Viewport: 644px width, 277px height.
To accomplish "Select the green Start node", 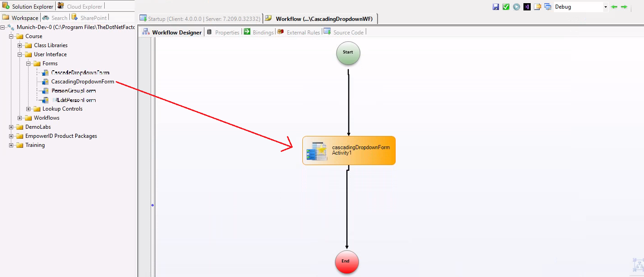I will 348,53.
